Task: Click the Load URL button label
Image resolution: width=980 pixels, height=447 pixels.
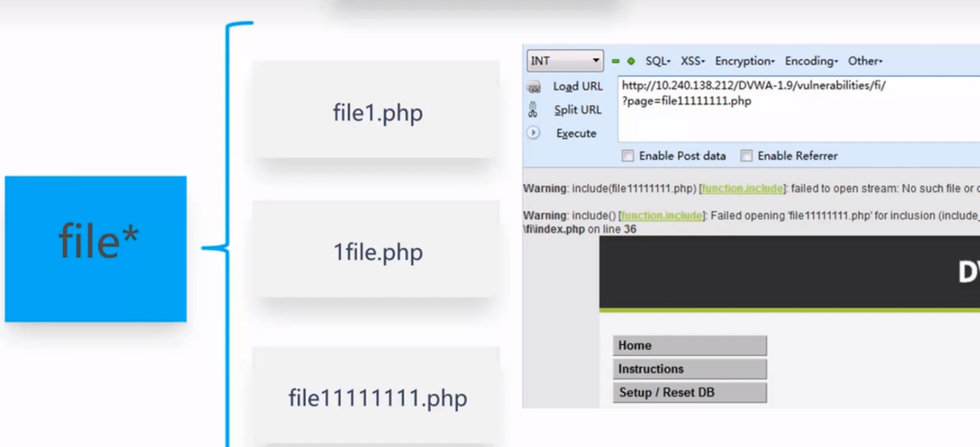Action: point(578,86)
